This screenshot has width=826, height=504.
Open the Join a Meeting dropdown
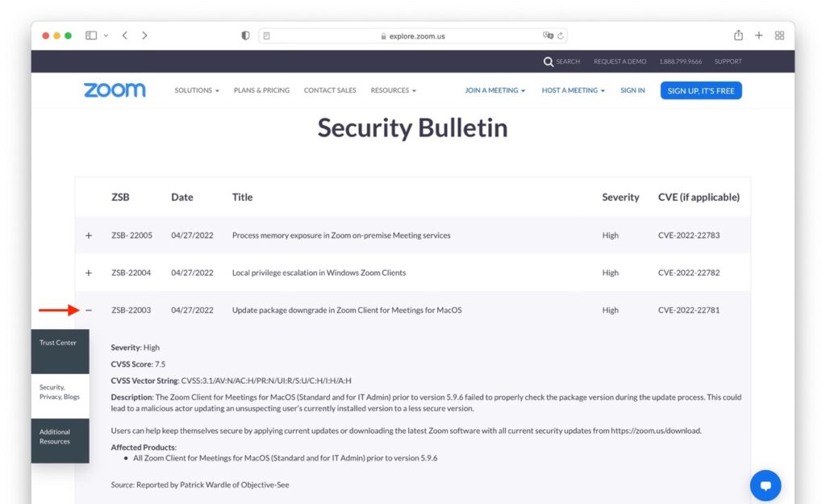pos(494,90)
